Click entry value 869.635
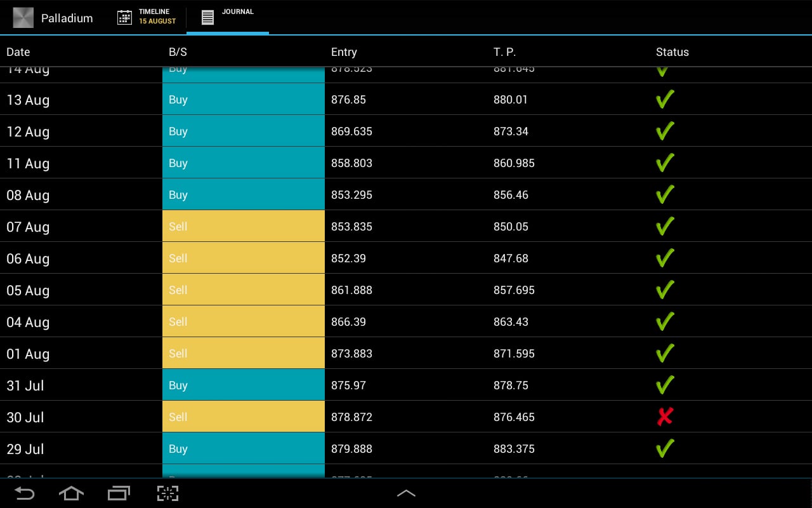This screenshot has height=508, width=812. (x=351, y=131)
